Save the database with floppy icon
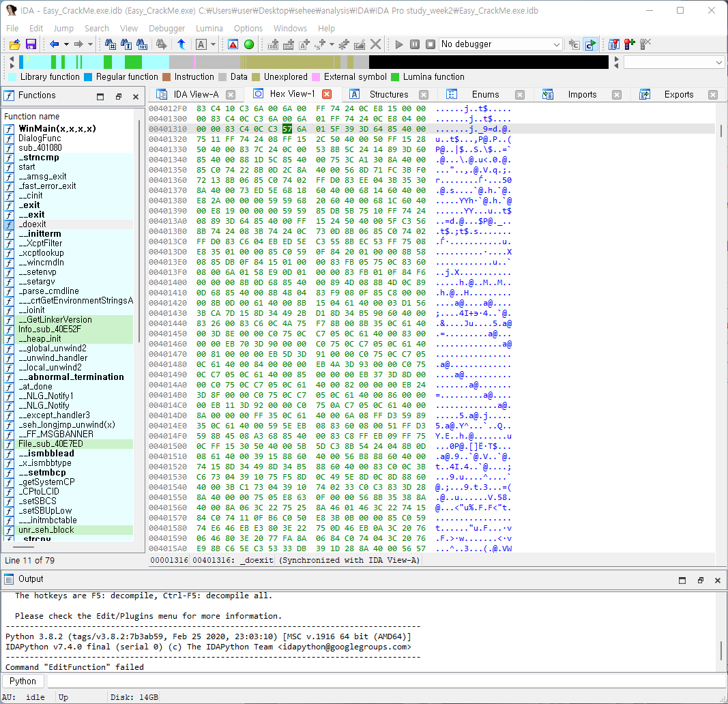The height and width of the screenshot is (704, 728). (x=31, y=44)
